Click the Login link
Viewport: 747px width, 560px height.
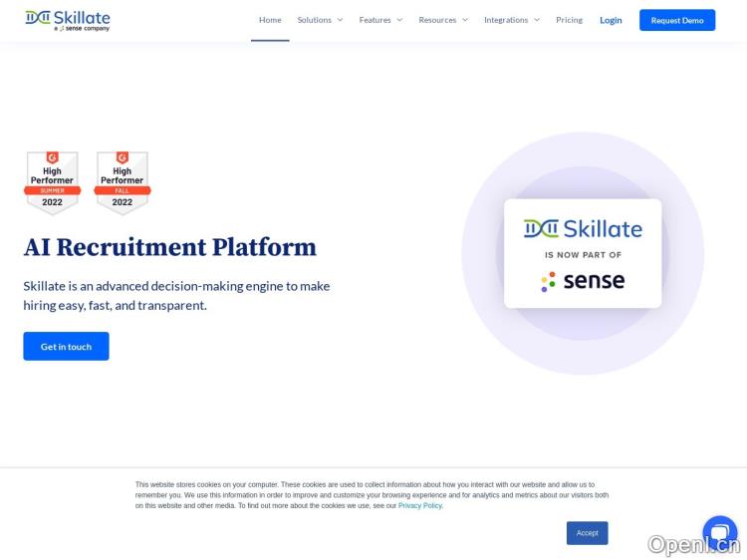tap(611, 20)
